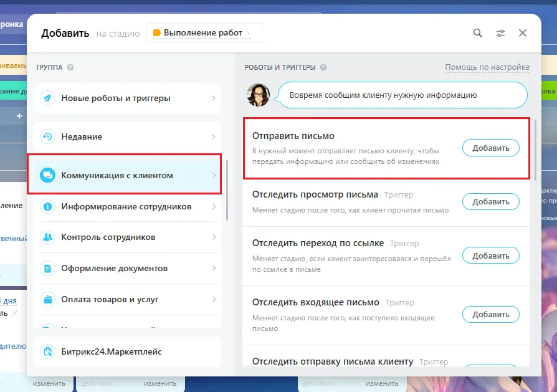Screen dimensions: 557x392
Task: Select Оплата товаров и услуг group
Action: pyautogui.click(x=128, y=299)
